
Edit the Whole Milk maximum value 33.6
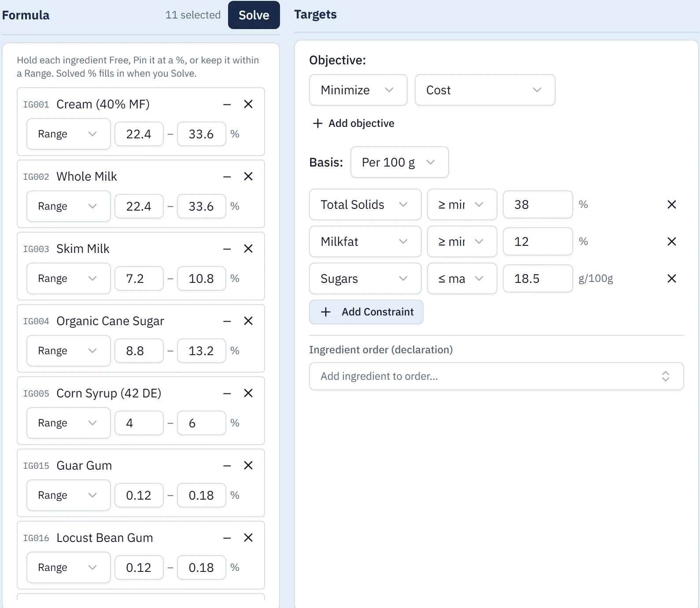pyautogui.click(x=202, y=206)
